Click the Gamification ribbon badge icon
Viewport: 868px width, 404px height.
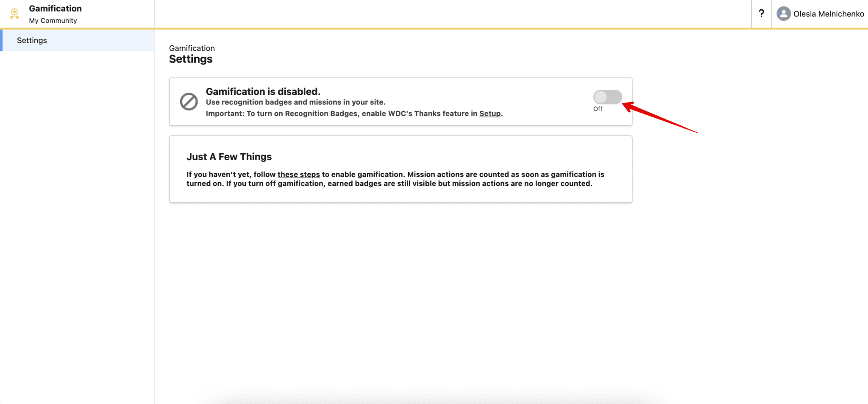[x=14, y=14]
